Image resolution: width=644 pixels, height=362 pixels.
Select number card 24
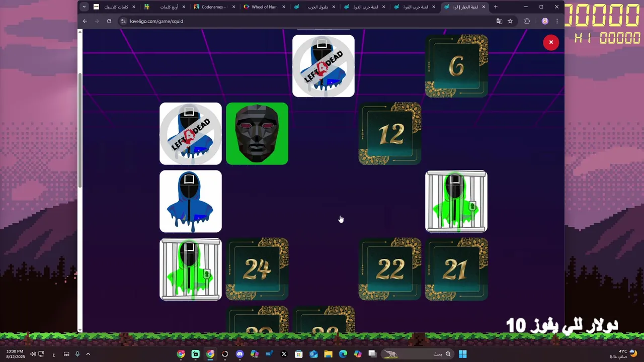(x=257, y=269)
